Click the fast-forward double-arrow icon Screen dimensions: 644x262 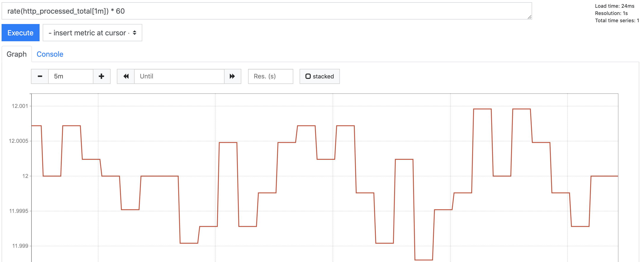(232, 76)
